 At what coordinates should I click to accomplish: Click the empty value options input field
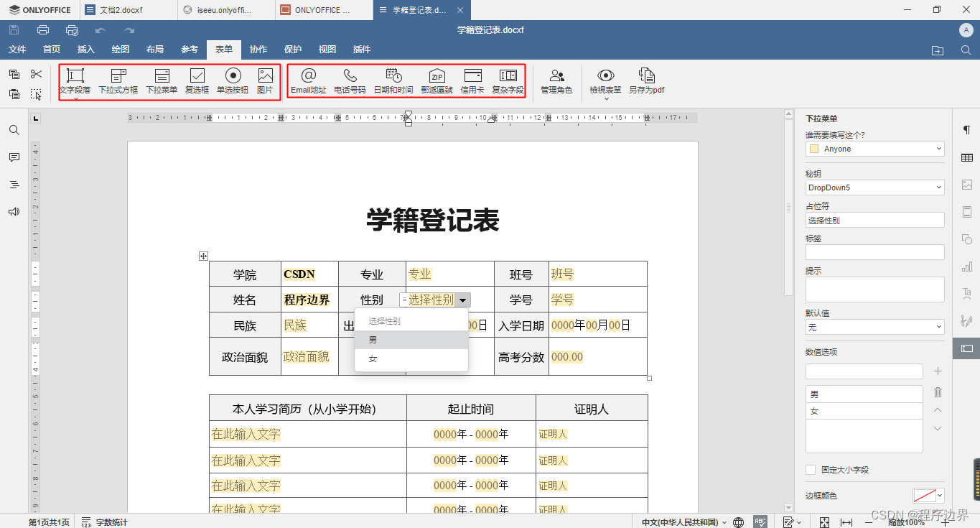pos(864,371)
